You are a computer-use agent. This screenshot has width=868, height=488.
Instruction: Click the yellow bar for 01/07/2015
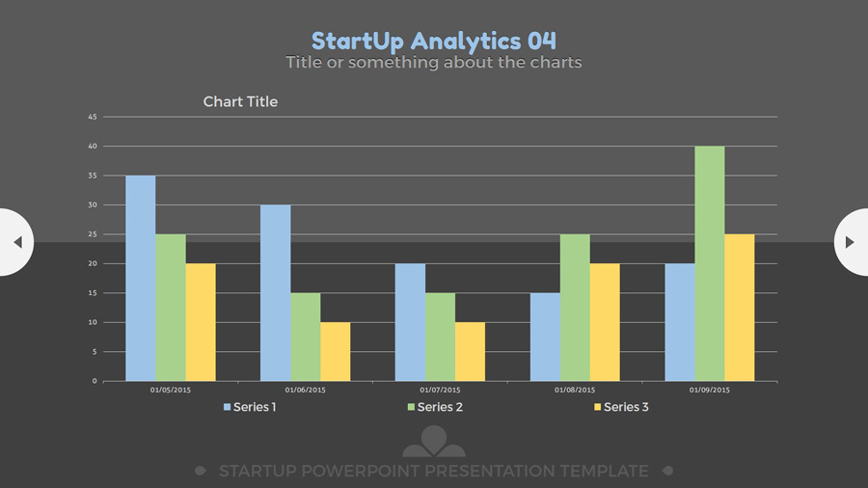[470, 351]
